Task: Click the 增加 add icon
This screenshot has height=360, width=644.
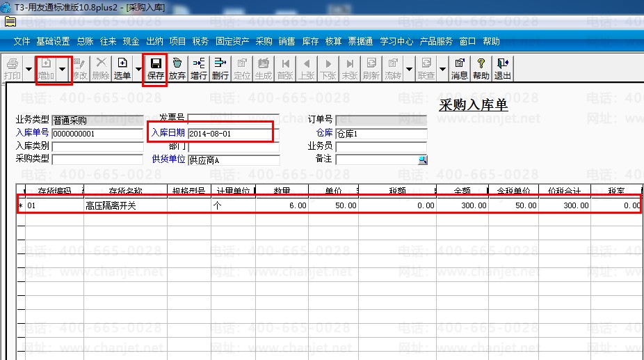Action: [46, 68]
